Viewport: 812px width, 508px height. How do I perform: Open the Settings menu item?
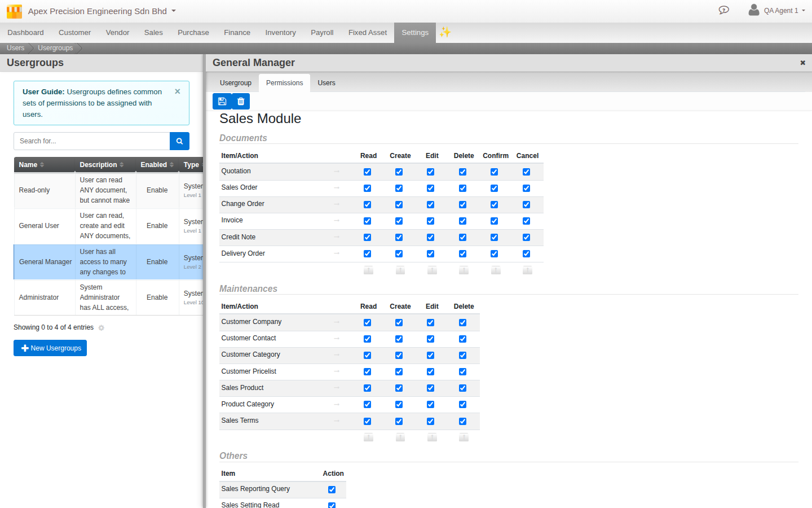(415, 33)
